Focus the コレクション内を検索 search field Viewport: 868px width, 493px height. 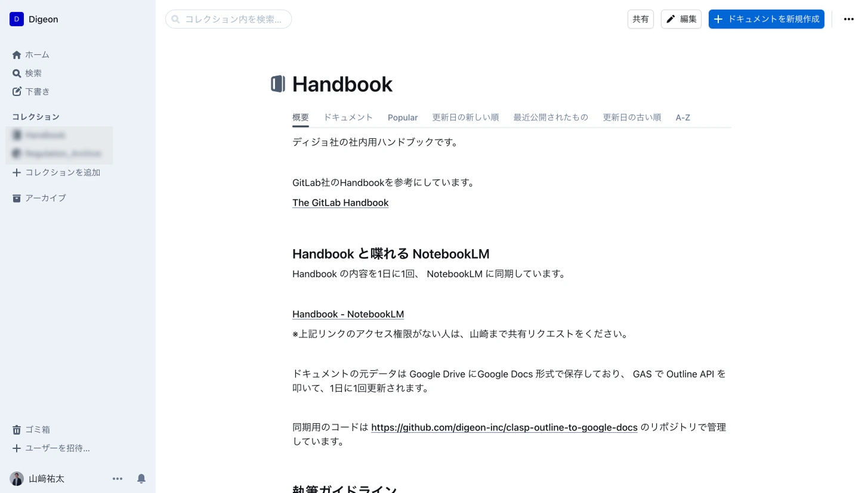tap(228, 19)
